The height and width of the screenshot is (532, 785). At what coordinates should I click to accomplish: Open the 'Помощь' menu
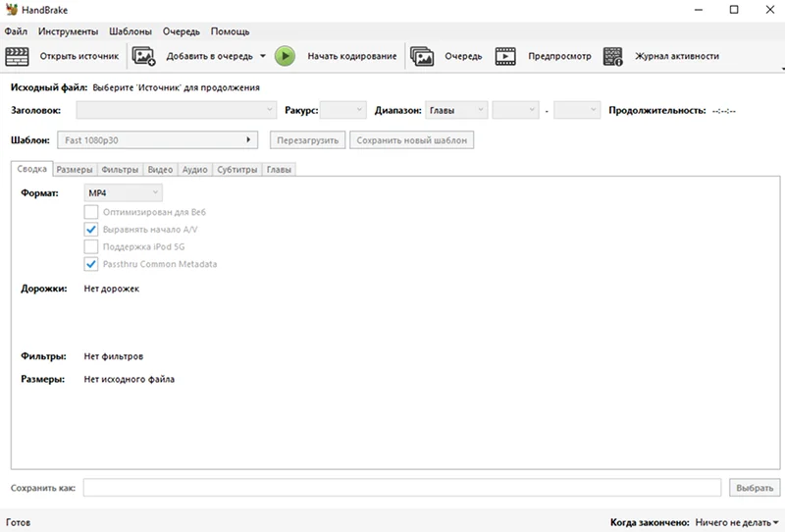coord(230,31)
